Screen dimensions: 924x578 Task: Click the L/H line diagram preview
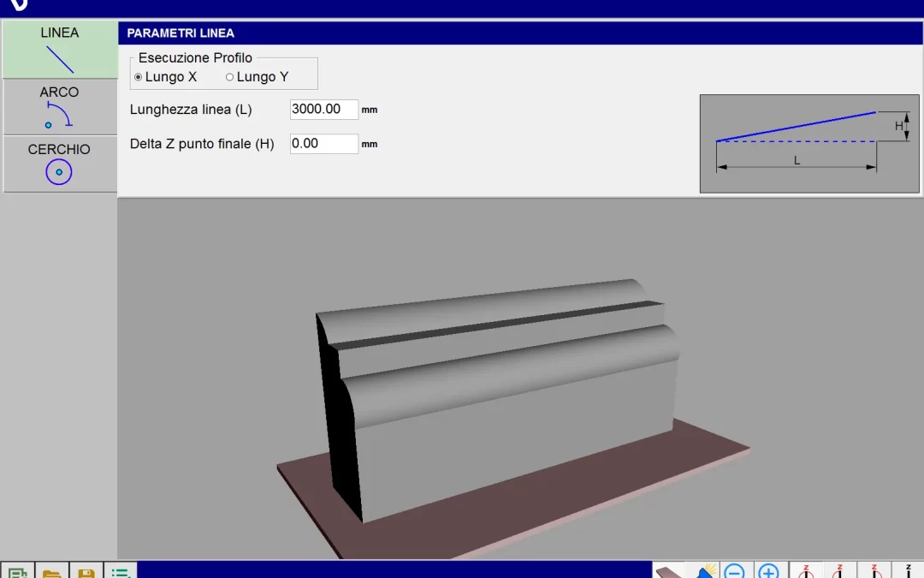coord(797,143)
